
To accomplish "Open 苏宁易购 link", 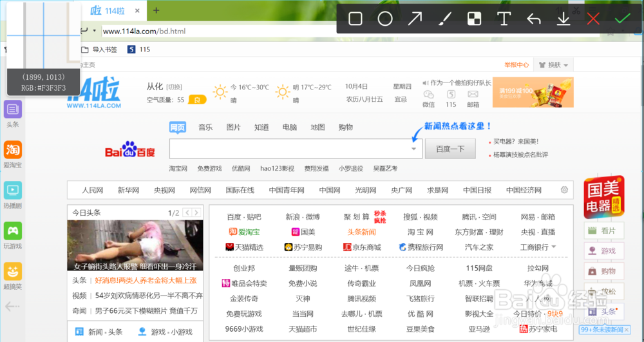I will pyautogui.click(x=303, y=247).
